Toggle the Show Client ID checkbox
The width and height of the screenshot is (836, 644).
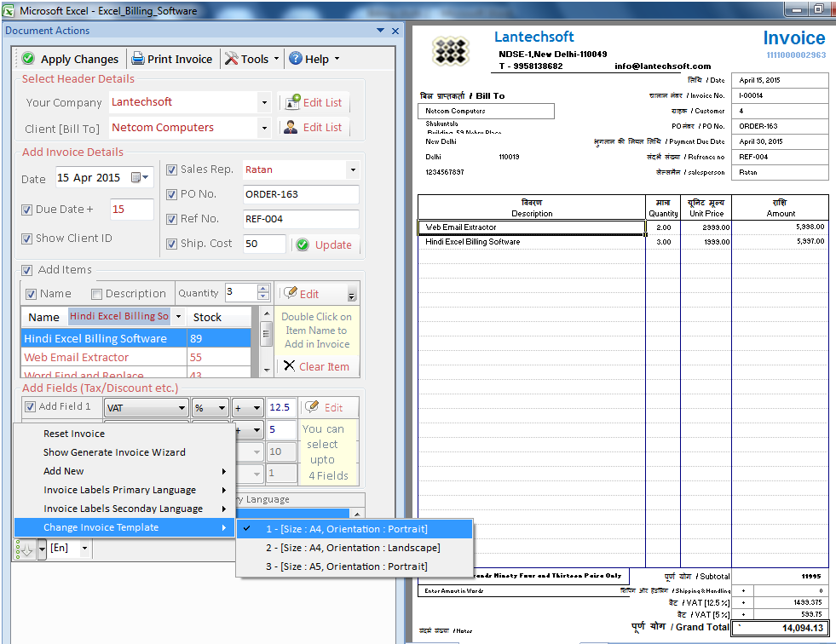tap(26, 239)
